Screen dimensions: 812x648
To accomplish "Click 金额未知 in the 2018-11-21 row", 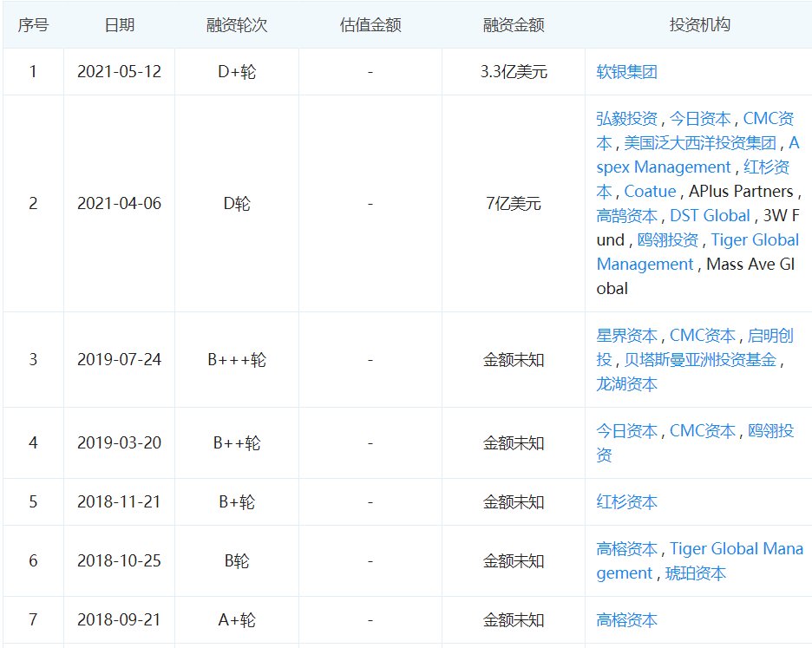I will tap(514, 502).
